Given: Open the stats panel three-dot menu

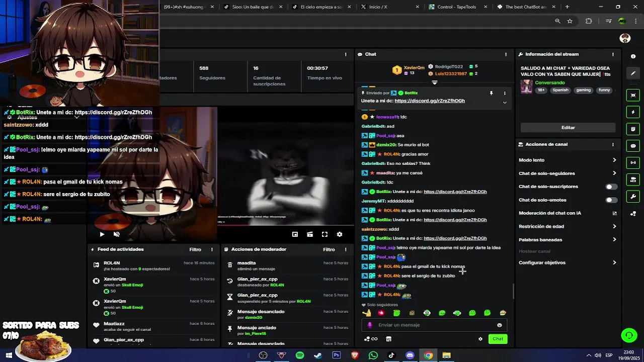Looking at the screenshot, I should 346,54.
